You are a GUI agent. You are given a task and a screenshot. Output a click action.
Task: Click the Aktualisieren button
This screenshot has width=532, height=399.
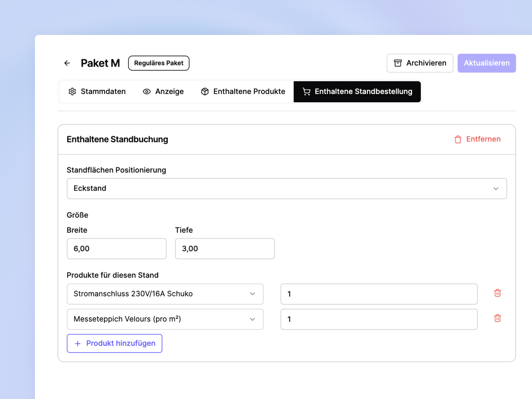[x=487, y=63]
